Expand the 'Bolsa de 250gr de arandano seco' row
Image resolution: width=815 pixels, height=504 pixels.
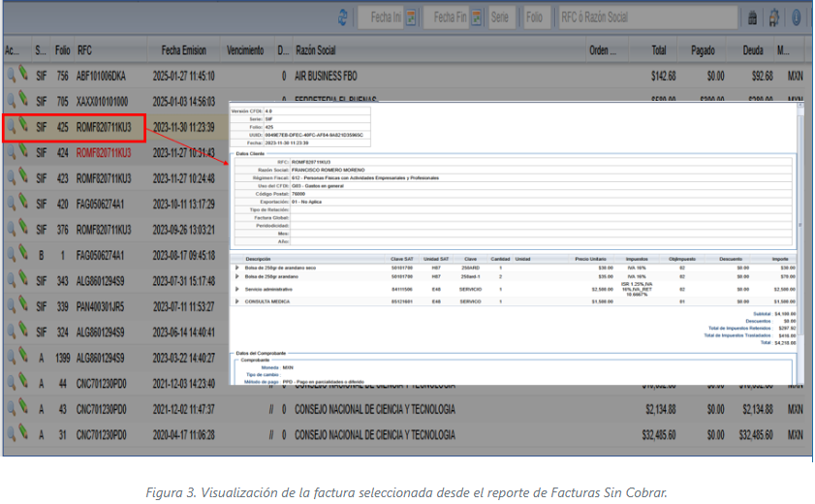tap(236, 268)
